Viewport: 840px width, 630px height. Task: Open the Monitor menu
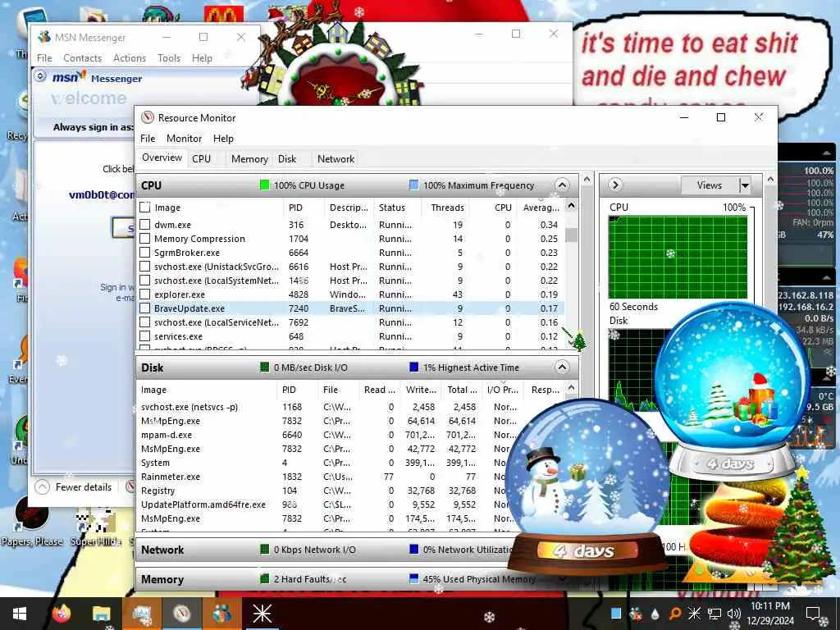click(184, 138)
